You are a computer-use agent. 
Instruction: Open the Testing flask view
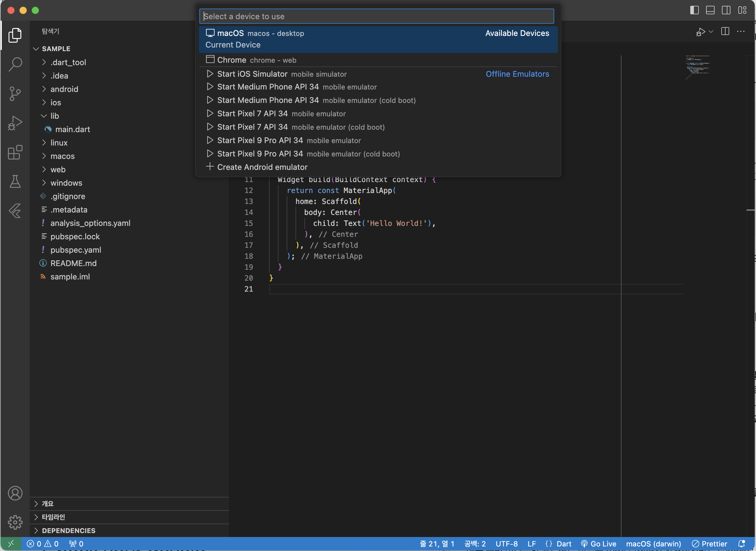(x=15, y=181)
